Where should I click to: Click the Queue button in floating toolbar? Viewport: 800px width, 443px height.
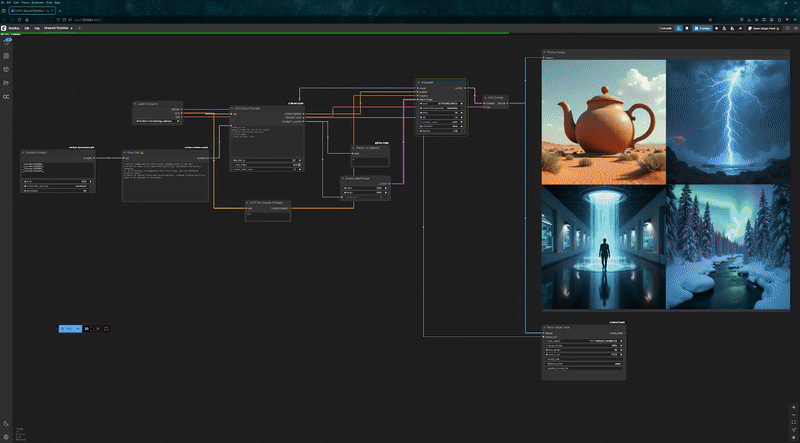[x=70, y=328]
